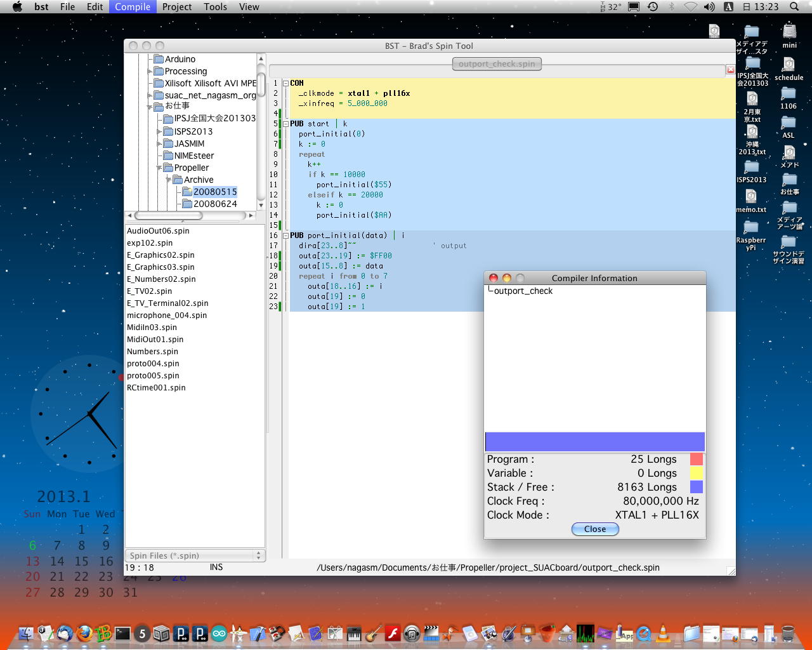Expand the ISPS2013 folder in the tree
Image resolution: width=812 pixels, height=650 pixels.
pyautogui.click(x=159, y=131)
